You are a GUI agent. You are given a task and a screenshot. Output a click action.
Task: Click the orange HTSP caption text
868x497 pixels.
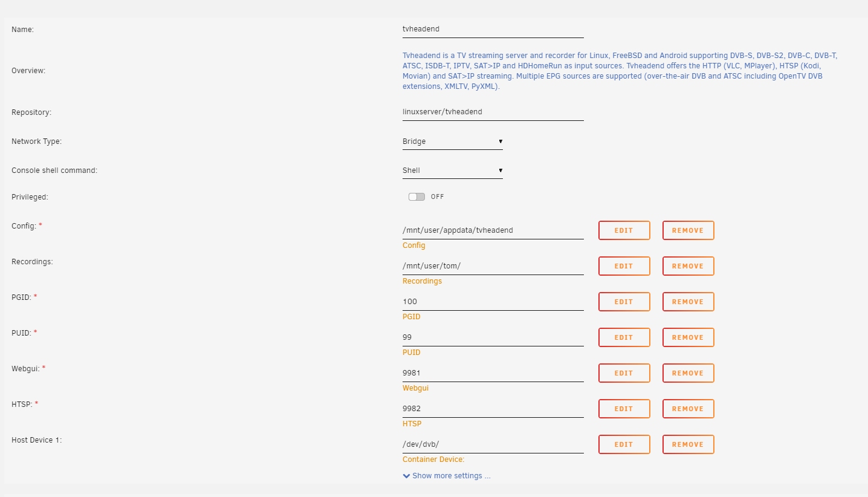412,424
